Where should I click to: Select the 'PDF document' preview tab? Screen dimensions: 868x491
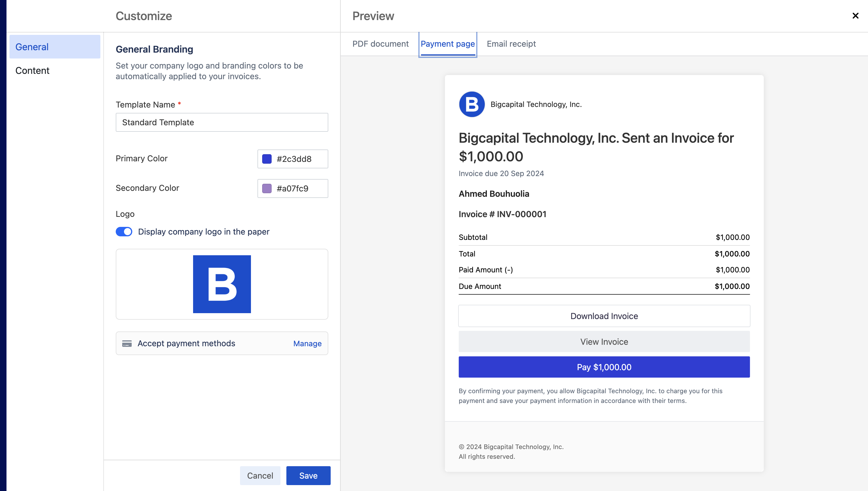(381, 43)
